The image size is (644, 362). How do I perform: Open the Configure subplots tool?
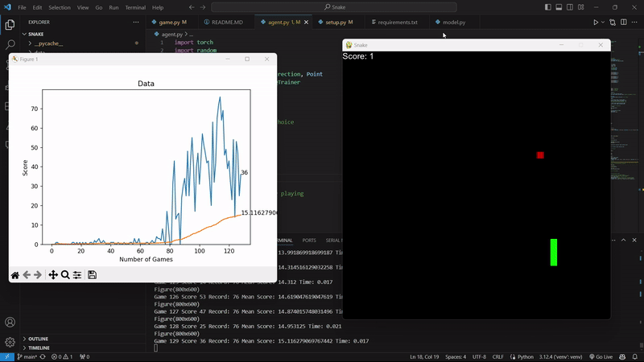[77, 275]
